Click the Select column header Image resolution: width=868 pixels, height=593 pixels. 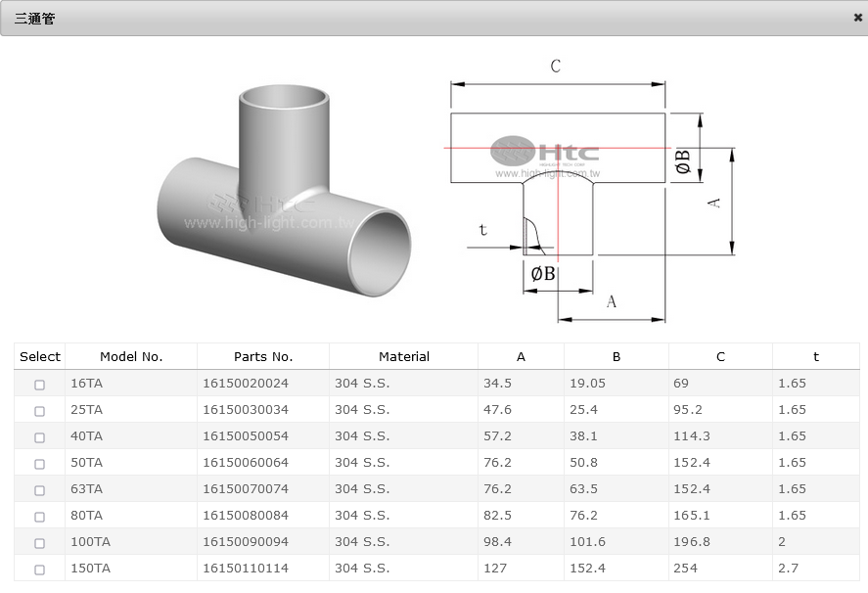coord(40,357)
